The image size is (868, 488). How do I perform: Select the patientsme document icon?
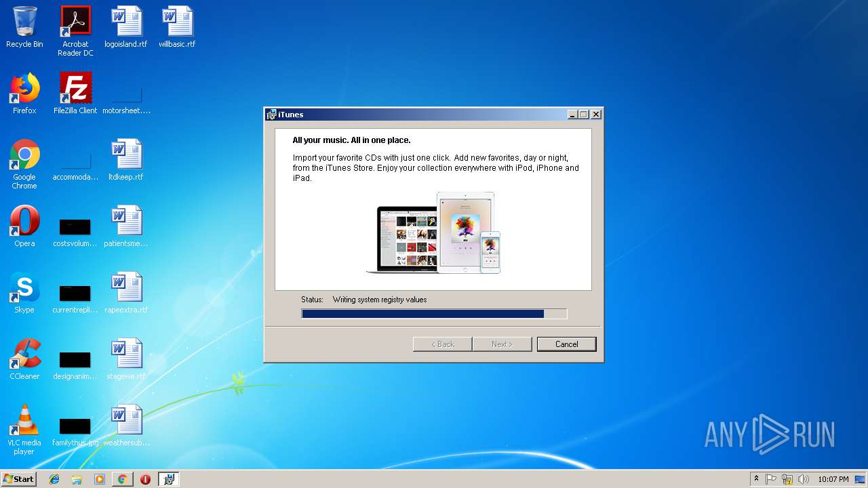coord(126,226)
